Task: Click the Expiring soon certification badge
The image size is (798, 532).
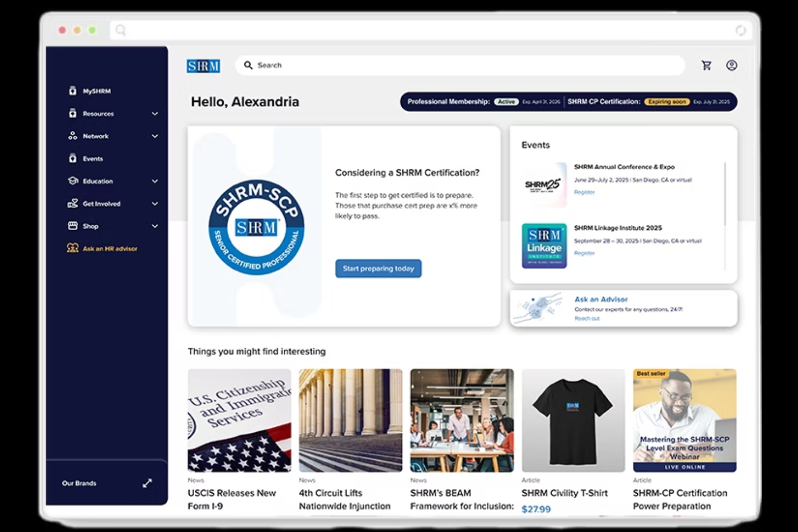Action: (x=667, y=101)
